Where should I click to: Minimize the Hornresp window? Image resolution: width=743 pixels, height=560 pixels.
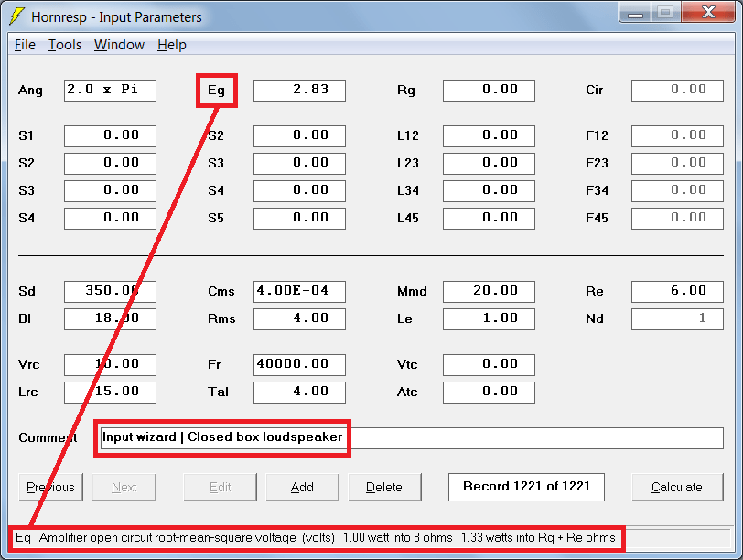[635, 13]
